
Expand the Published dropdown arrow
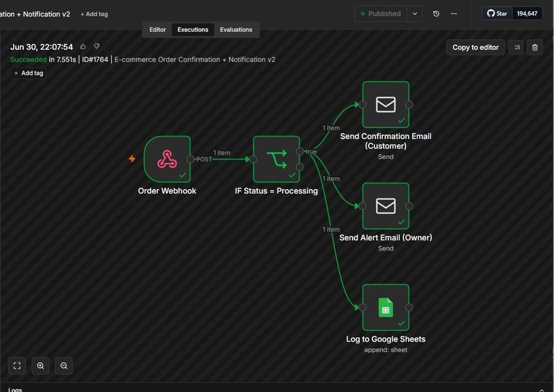(x=415, y=14)
